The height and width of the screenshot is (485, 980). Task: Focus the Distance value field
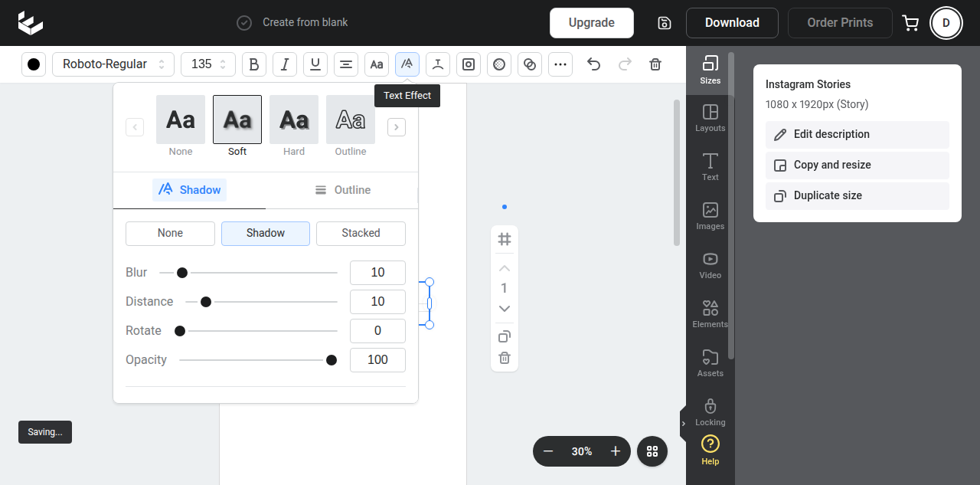point(377,302)
